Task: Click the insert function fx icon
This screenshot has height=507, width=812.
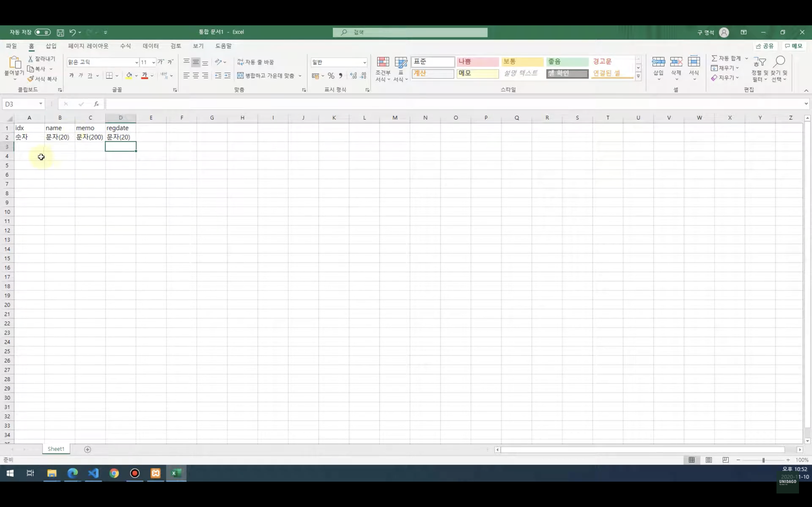Action: point(96,104)
